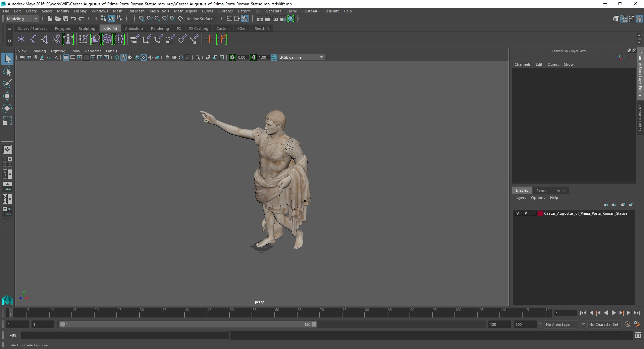
Task: Toggle wireframe shading in the panel toolbar
Action: coord(117,57)
